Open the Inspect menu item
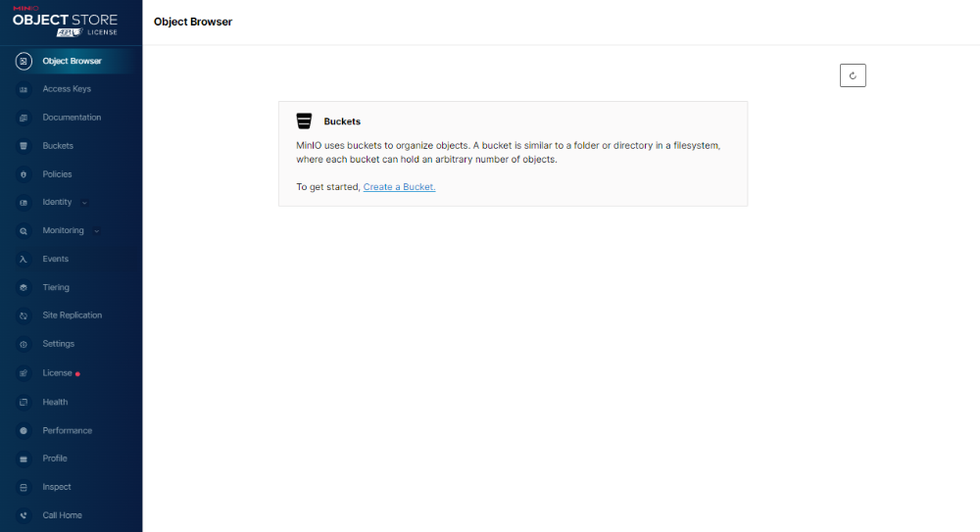 (57, 487)
